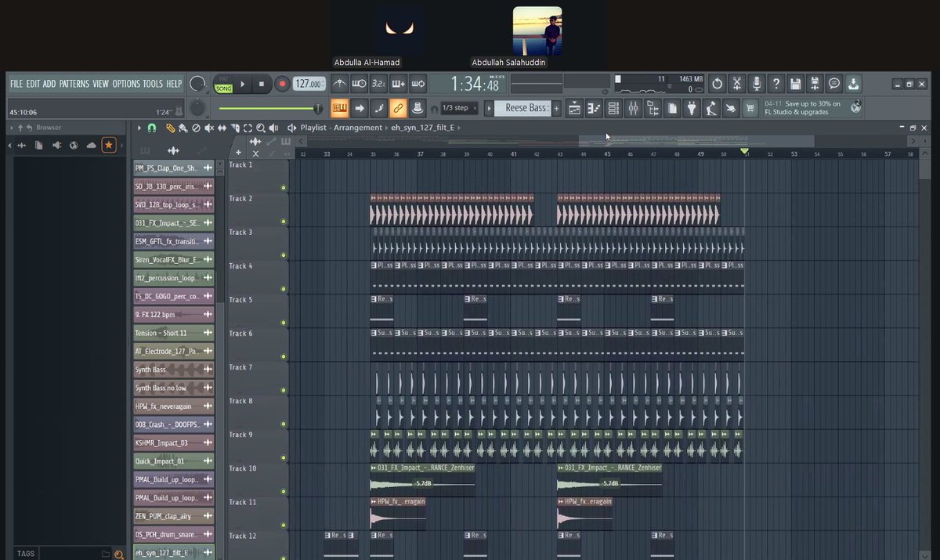Open the project files icon in the toolbar

click(x=672, y=108)
